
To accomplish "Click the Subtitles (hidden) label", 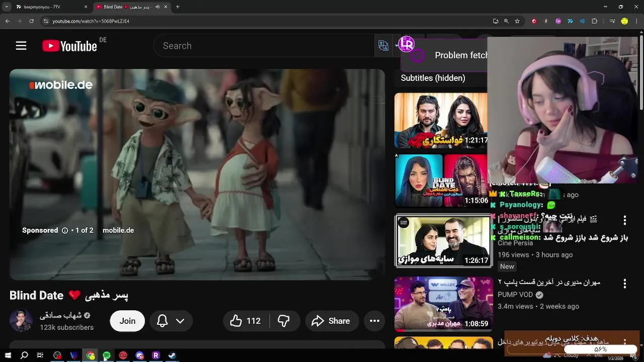I will pos(433,78).
